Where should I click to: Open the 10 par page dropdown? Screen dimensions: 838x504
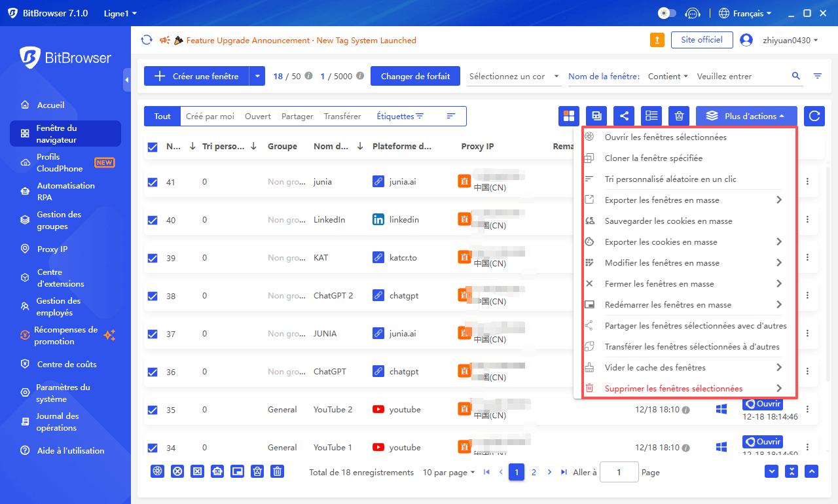[448, 472]
